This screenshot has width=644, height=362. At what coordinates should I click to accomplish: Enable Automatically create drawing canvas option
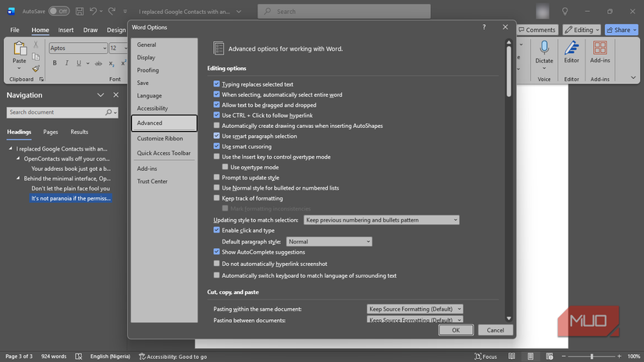[216, 125]
